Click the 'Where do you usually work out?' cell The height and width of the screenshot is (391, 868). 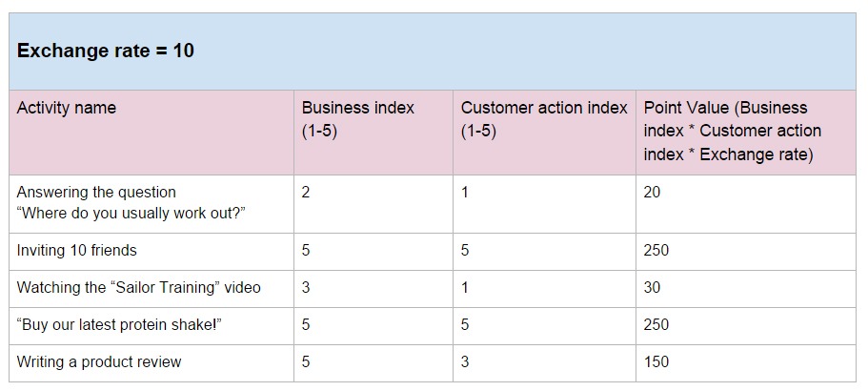pyautogui.click(x=151, y=204)
